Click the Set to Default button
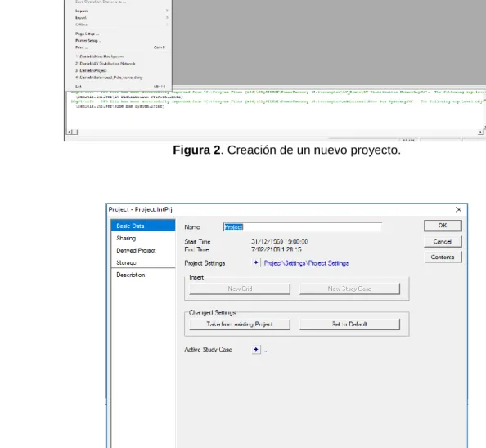The image size is (486, 448). [349, 325]
